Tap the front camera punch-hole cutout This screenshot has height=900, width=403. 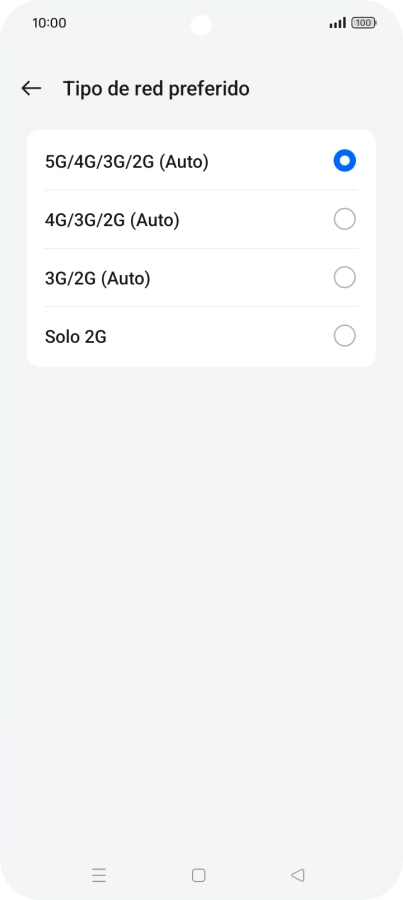point(201,25)
